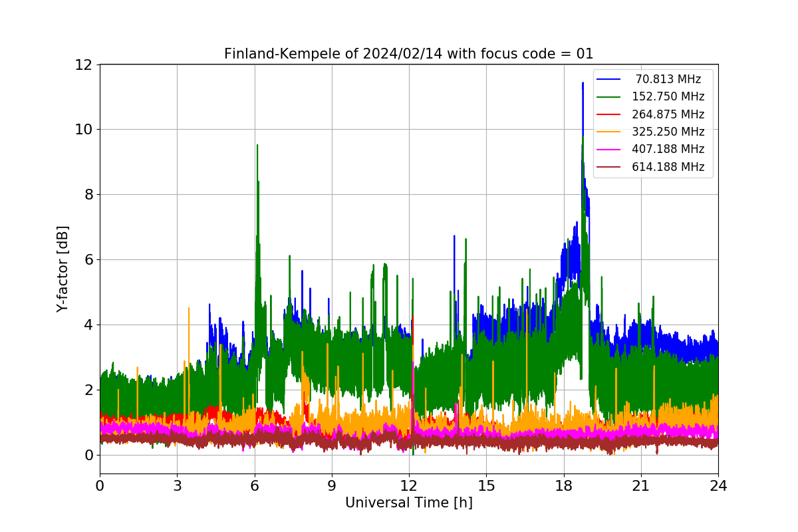Select the 325.250 MHz legend label
This screenshot has width=798, height=532.
coord(668,132)
